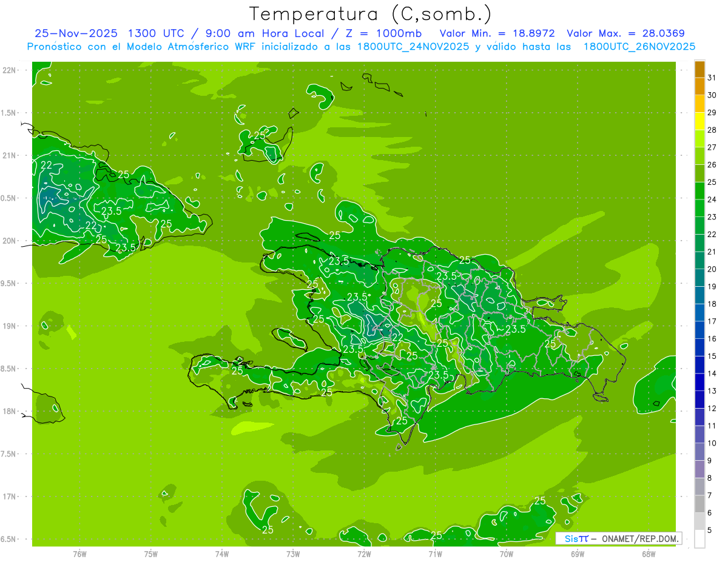Click the '73W' longitude axis label
The image size is (728, 562).
[x=293, y=554]
